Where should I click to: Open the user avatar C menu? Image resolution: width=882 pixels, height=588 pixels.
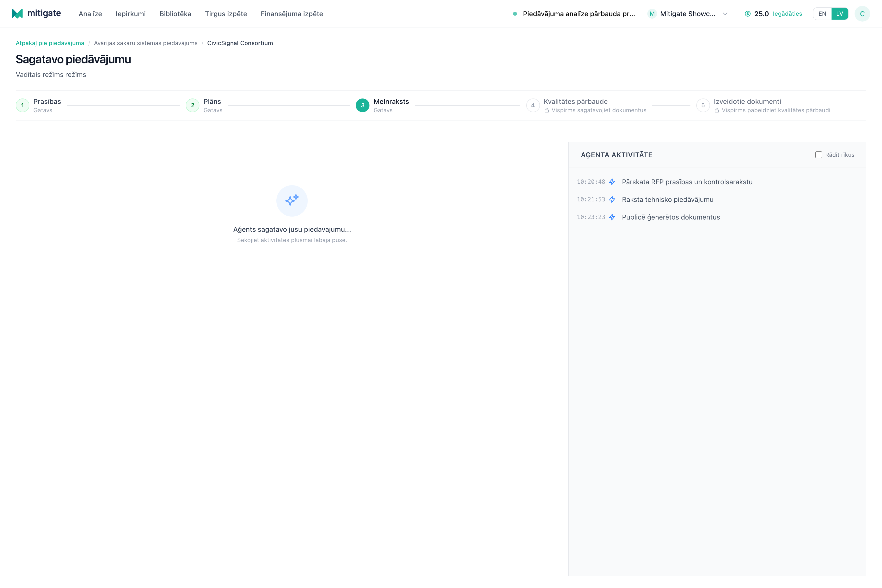[862, 14]
